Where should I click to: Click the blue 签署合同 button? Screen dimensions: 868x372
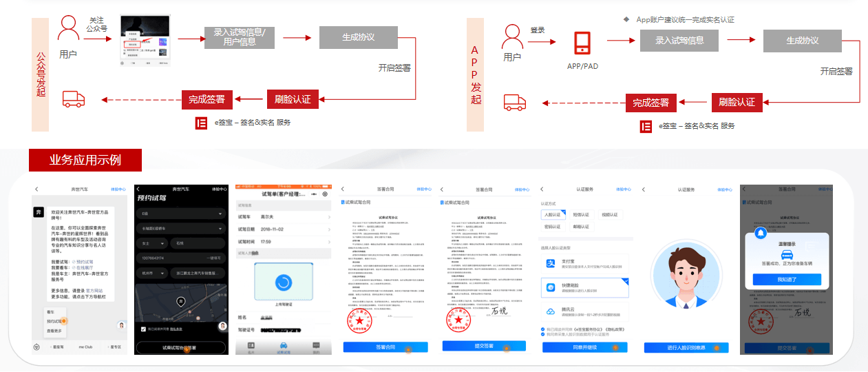tap(385, 347)
